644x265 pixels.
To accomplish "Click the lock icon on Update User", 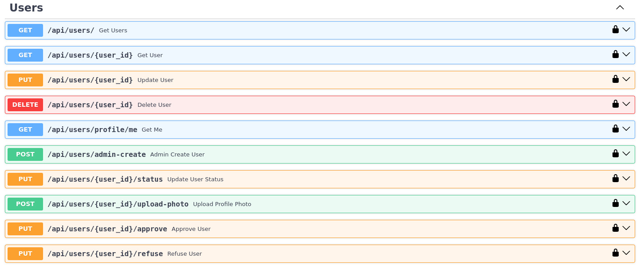I will 615,79.
